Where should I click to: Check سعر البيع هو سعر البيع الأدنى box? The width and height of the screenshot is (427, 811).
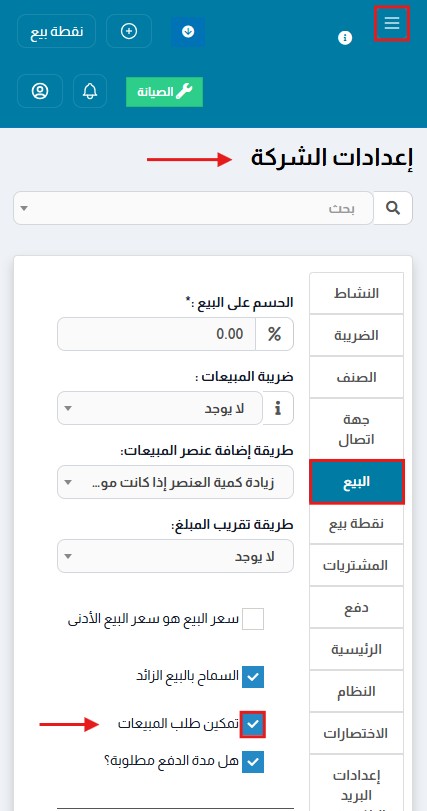[253, 619]
